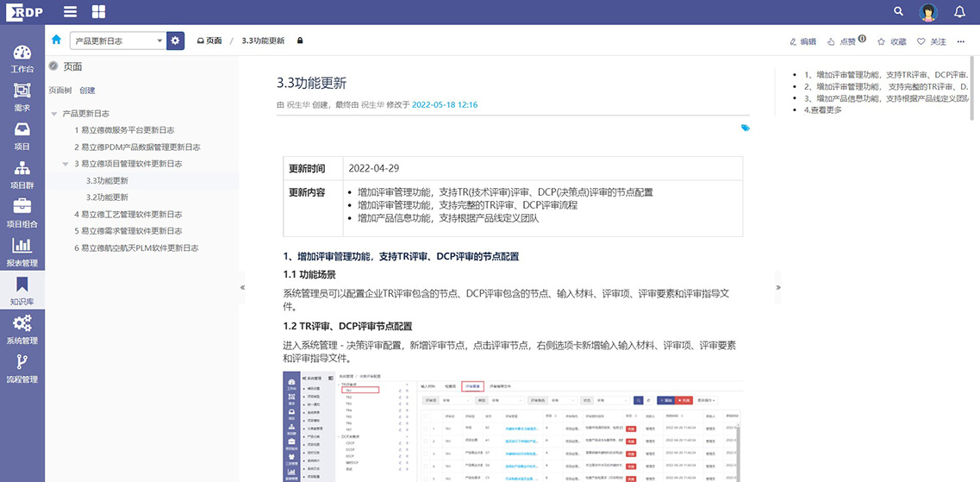Open 5 易立德需求管理软件更新日志

coord(128,231)
